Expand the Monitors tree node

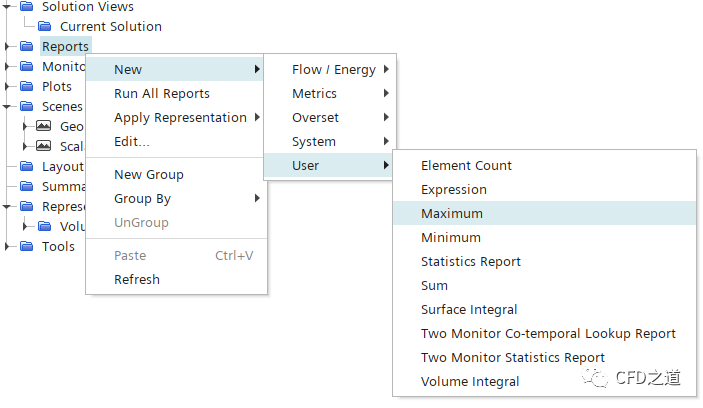8,67
